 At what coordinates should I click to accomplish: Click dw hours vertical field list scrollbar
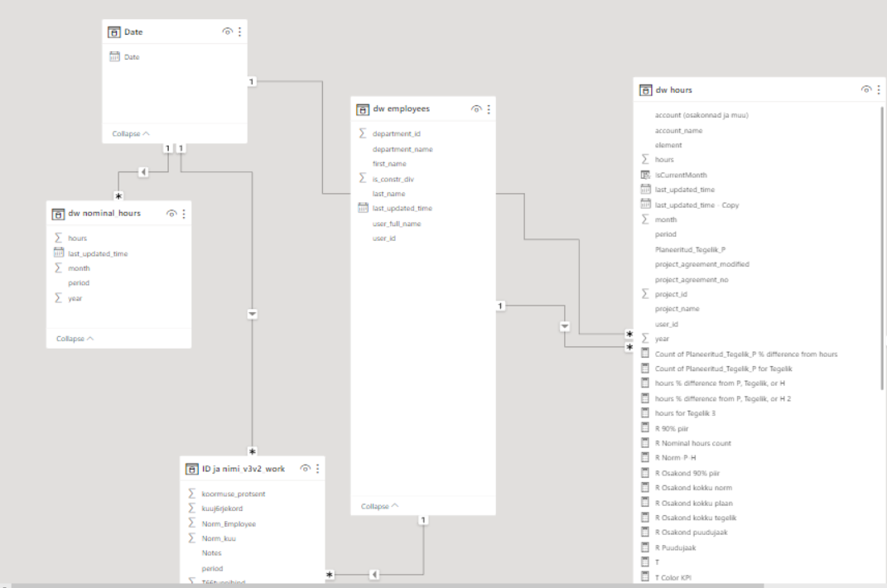881,248
